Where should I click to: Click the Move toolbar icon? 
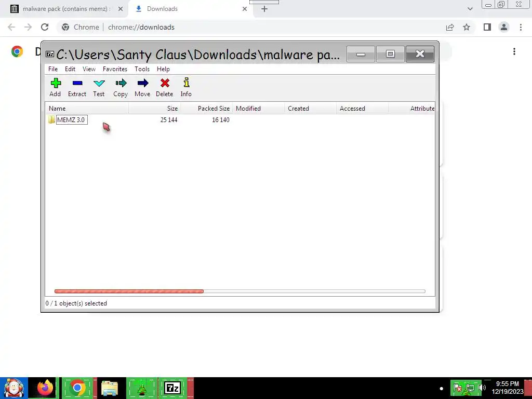[142, 87]
